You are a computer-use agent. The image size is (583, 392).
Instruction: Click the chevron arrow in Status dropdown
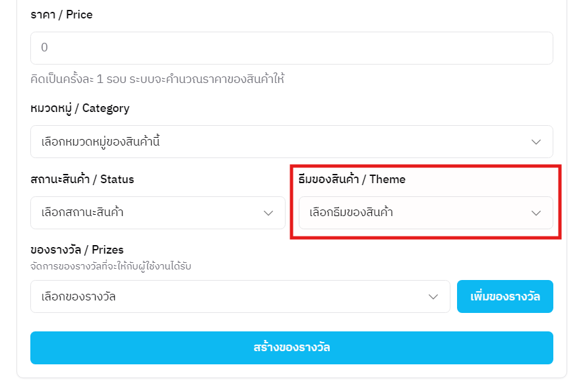[268, 213]
